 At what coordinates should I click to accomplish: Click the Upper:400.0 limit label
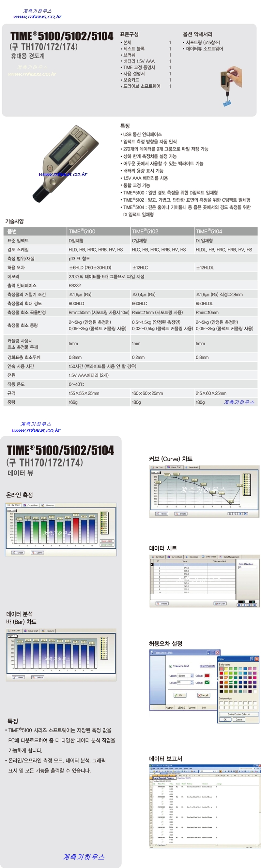(x=107, y=541)
